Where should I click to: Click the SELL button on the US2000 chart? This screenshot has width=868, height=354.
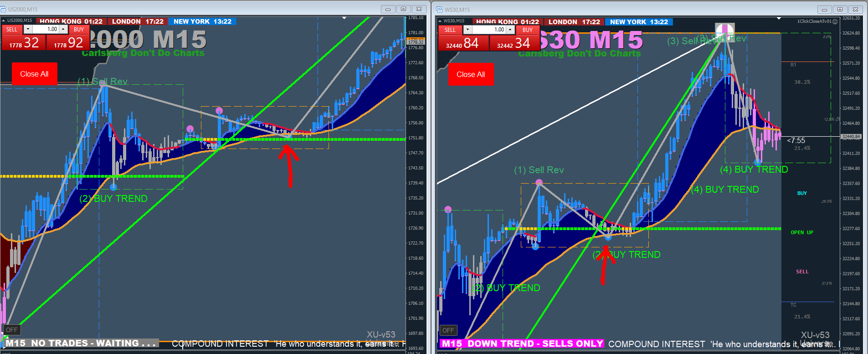point(12,29)
